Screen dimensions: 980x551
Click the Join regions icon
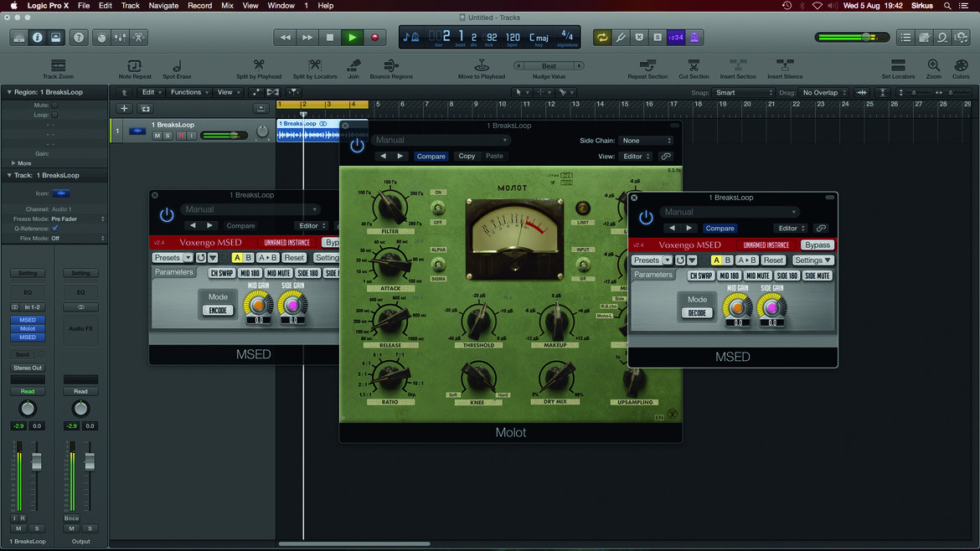coord(353,65)
